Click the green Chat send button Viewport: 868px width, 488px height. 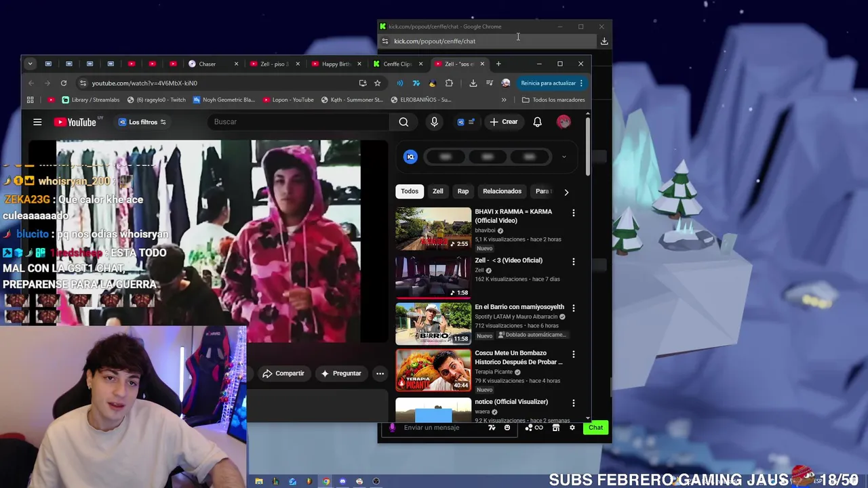point(595,428)
